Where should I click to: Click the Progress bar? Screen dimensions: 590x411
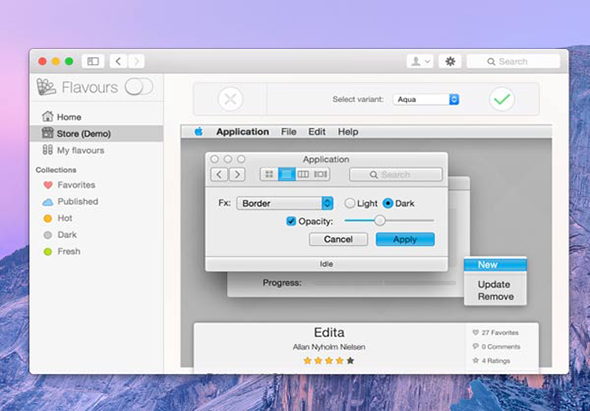(x=385, y=283)
